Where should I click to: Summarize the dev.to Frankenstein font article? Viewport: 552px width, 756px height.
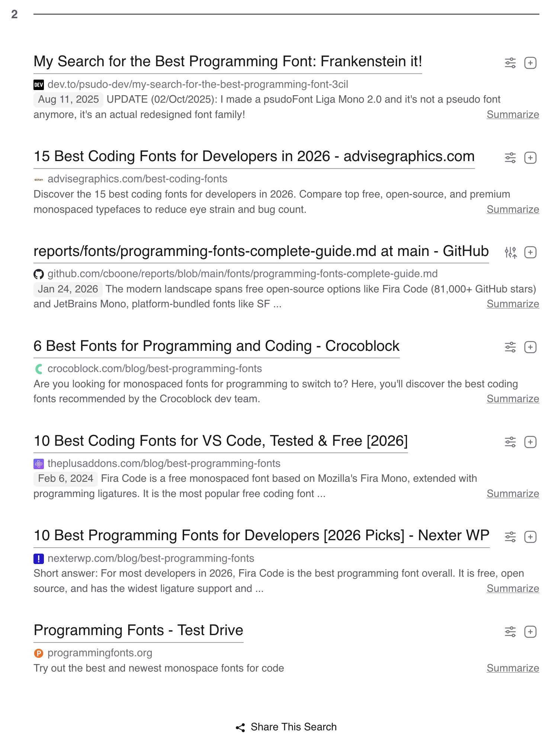[513, 115]
